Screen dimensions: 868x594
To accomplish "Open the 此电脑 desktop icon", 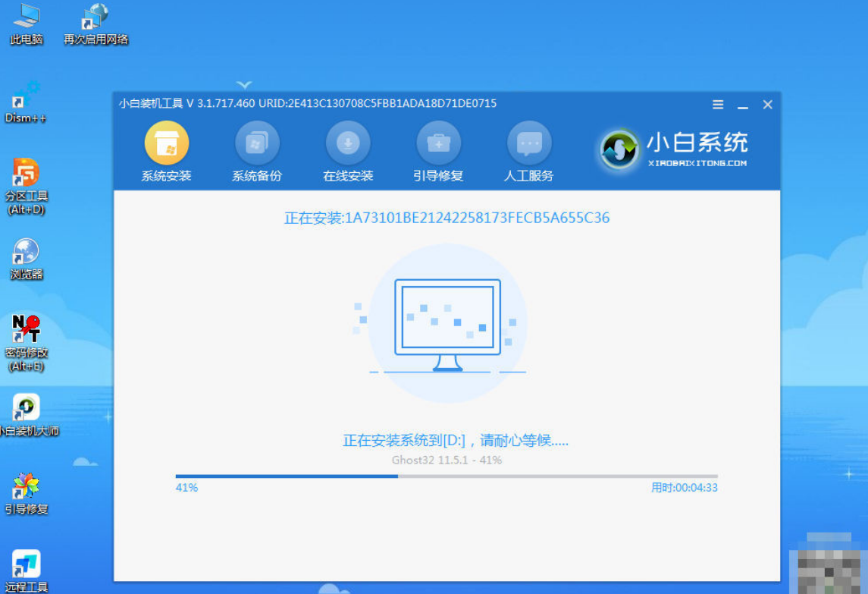I will [27, 24].
